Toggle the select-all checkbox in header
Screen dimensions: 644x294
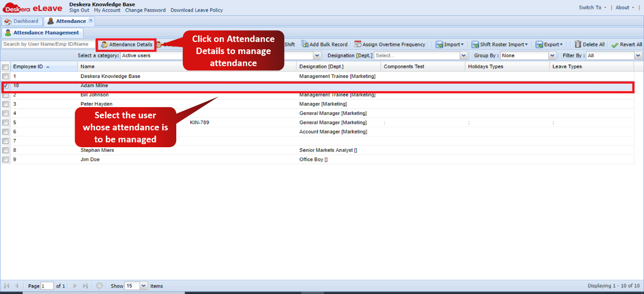(6, 66)
